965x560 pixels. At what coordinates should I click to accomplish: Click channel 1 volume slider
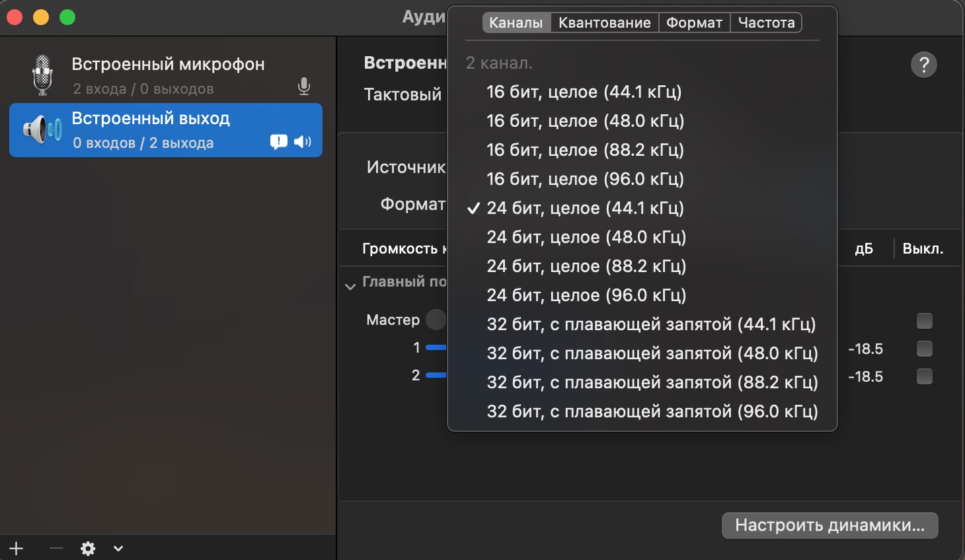tap(436, 347)
